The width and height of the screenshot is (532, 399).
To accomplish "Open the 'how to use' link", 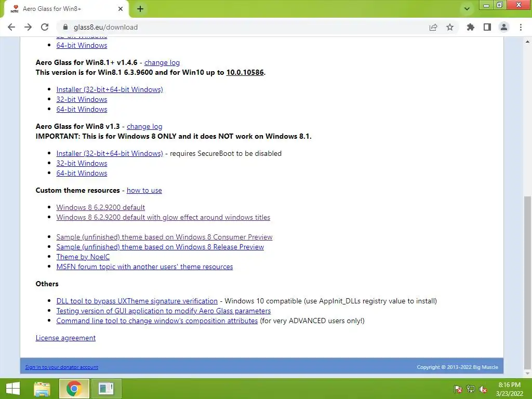I will click(x=144, y=190).
